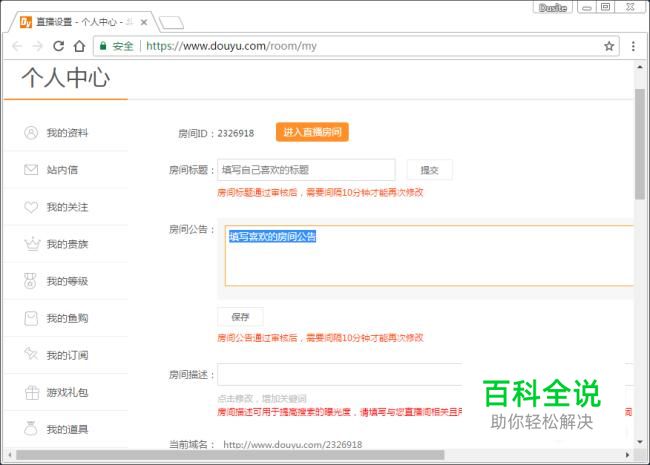Screen dimensions: 650x465
Task: Close the 直播设置 browser tab
Action: (x=144, y=22)
